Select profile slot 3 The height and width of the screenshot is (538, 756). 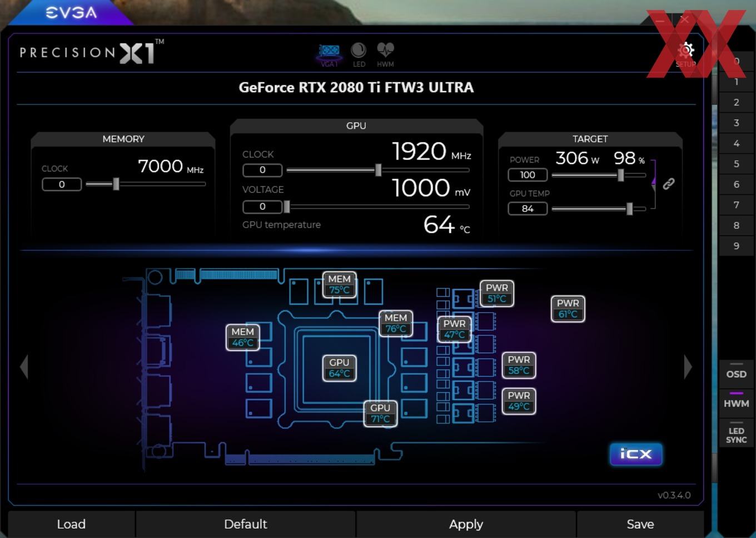[x=737, y=123]
